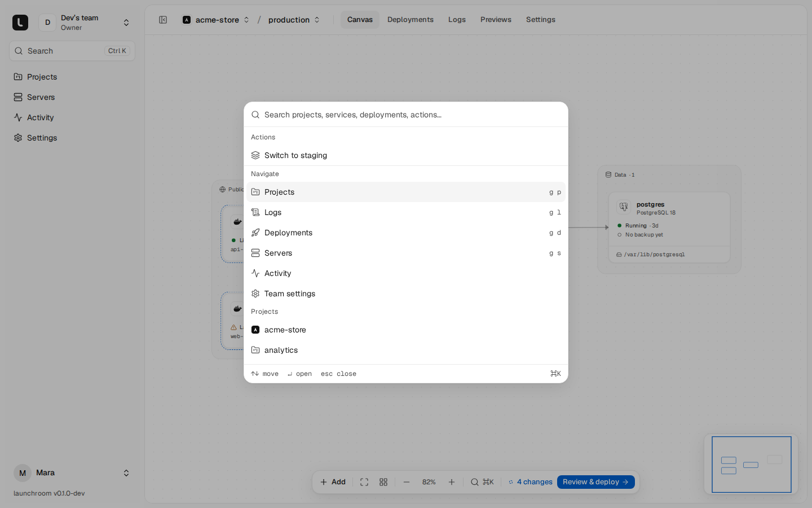
Task: Click the auto-layout grid icon
Action: pos(383,482)
